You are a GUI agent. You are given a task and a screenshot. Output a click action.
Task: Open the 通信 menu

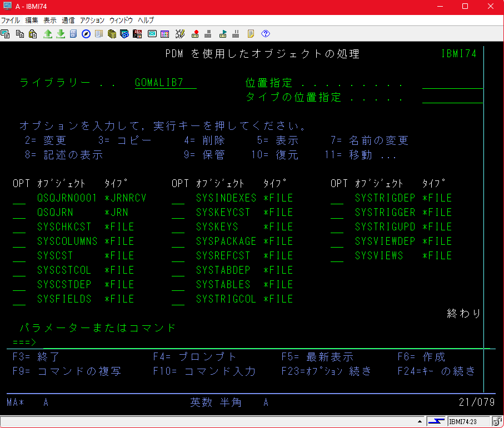point(68,20)
